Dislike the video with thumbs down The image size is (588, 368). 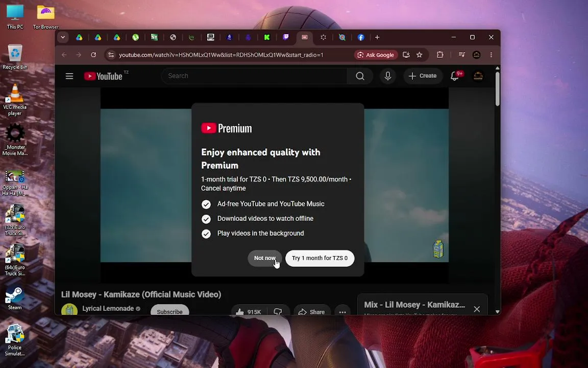coord(278,312)
